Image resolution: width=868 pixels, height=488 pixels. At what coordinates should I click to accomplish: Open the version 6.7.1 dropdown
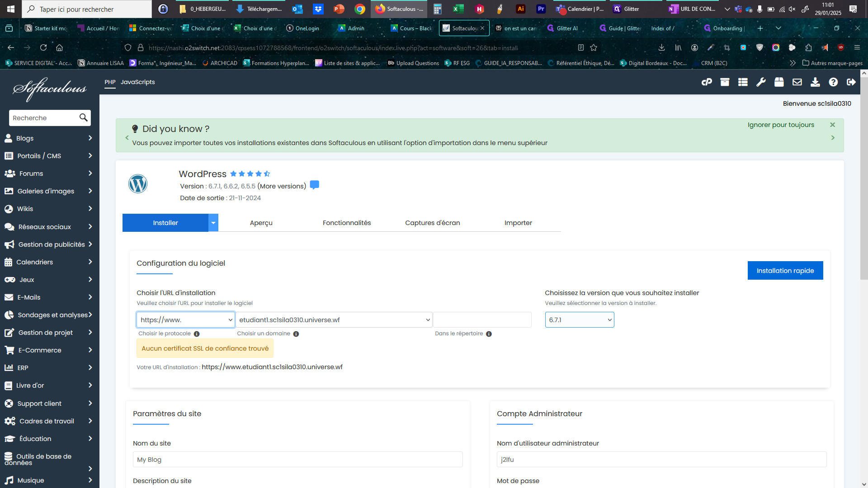[x=580, y=319]
